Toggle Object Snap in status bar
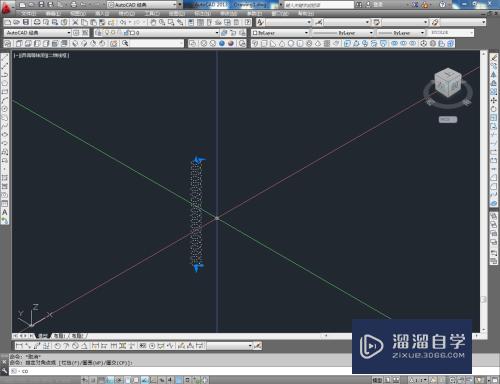Screen dimensions: 500x384 (x=128, y=380)
